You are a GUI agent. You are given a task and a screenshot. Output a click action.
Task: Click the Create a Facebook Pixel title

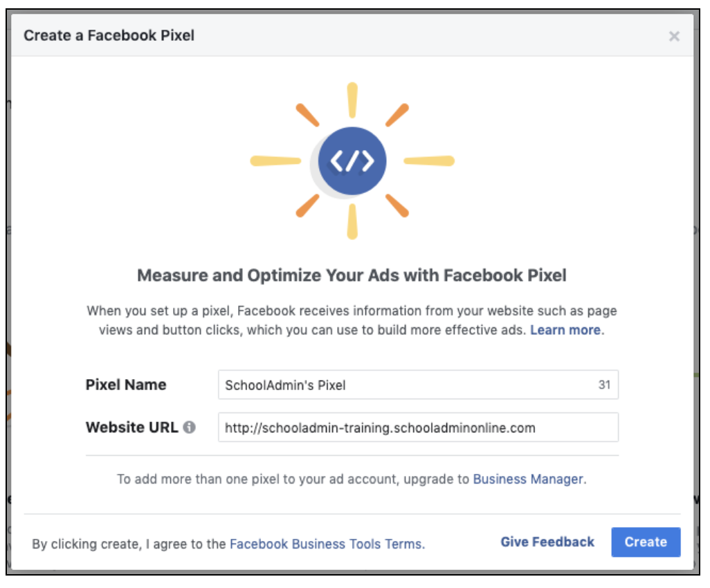tap(109, 35)
